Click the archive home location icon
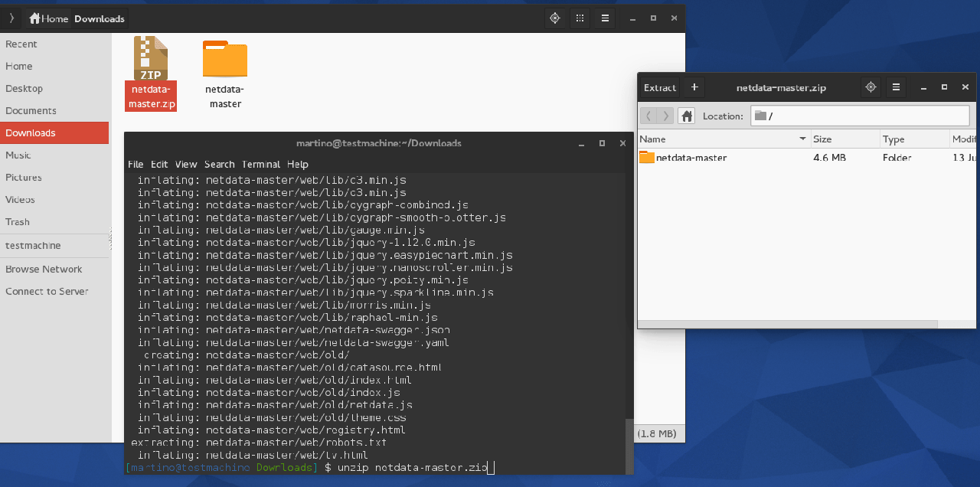Screen dimensions: 980x487 687,116
